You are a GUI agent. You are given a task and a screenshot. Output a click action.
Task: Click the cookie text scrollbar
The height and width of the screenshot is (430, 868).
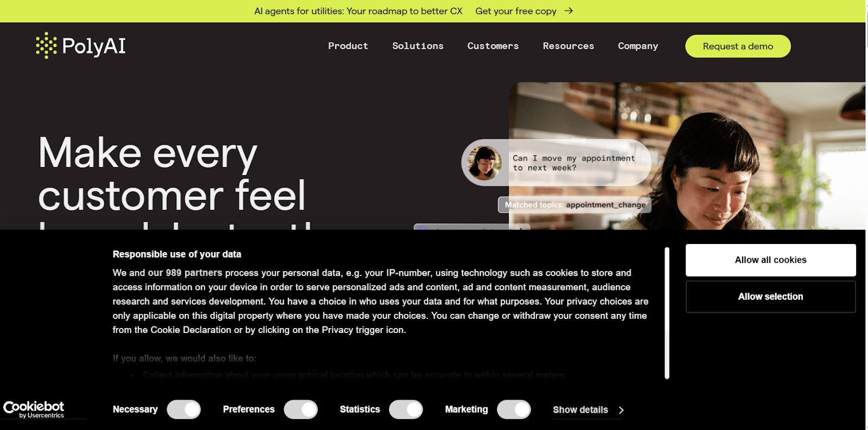(x=667, y=313)
